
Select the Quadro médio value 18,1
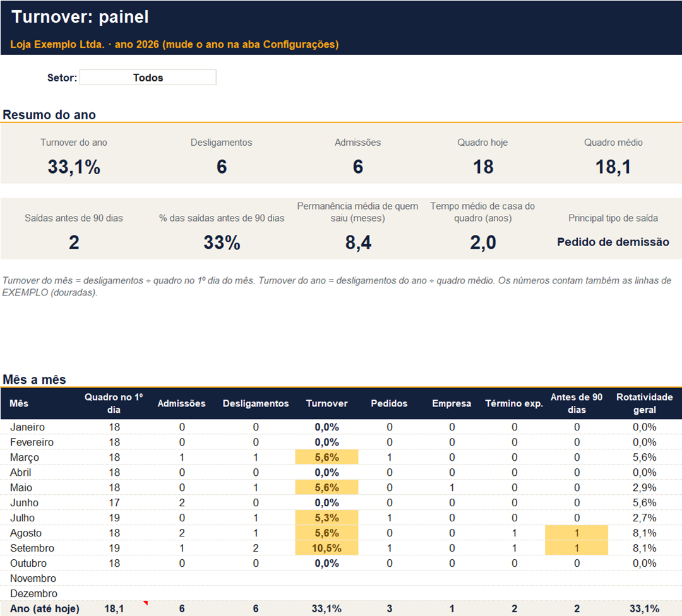click(x=613, y=167)
